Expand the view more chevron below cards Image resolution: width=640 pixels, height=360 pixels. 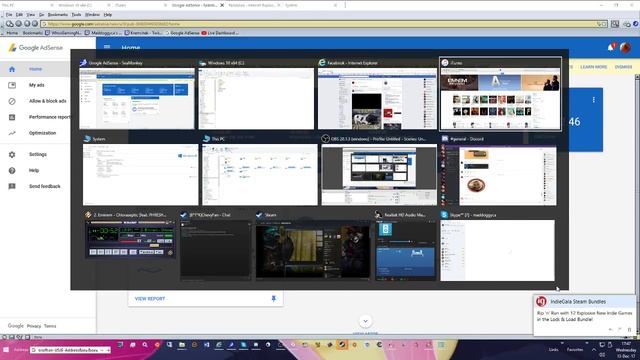point(365,321)
